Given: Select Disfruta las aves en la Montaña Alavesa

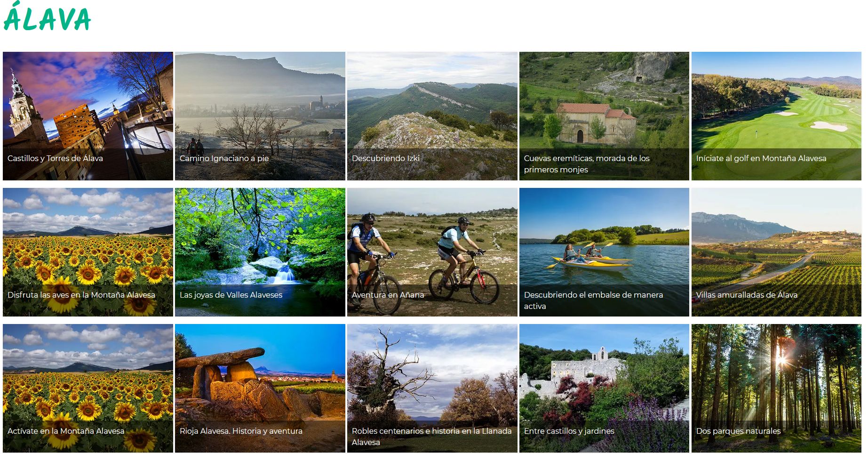Looking at the screenshot, I should pyautogui.click(x=88, y=252).
